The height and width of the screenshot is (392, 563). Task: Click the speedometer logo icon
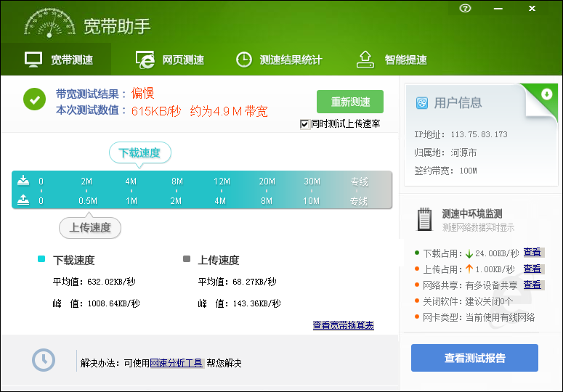pos(50,23)
